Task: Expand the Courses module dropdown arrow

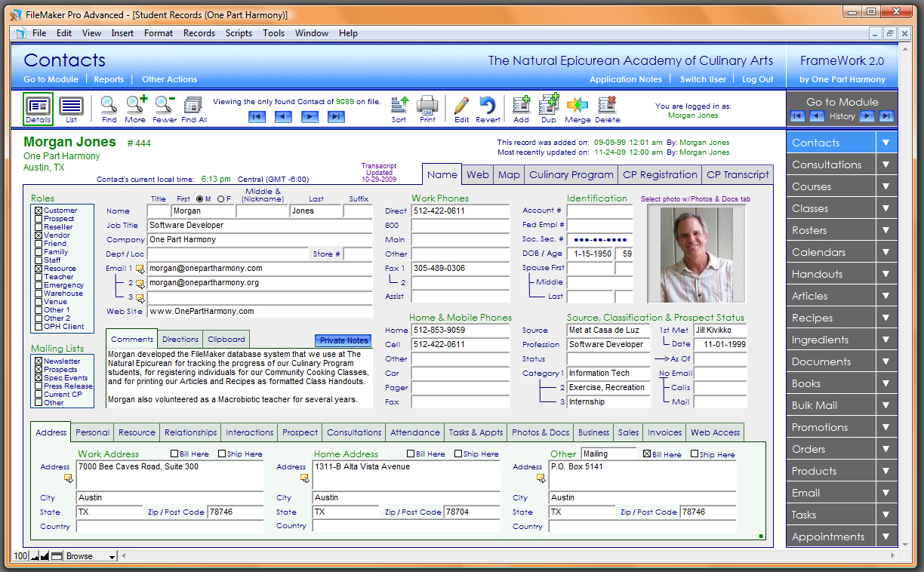Action: pyautogui.click(x=886, y=186)
